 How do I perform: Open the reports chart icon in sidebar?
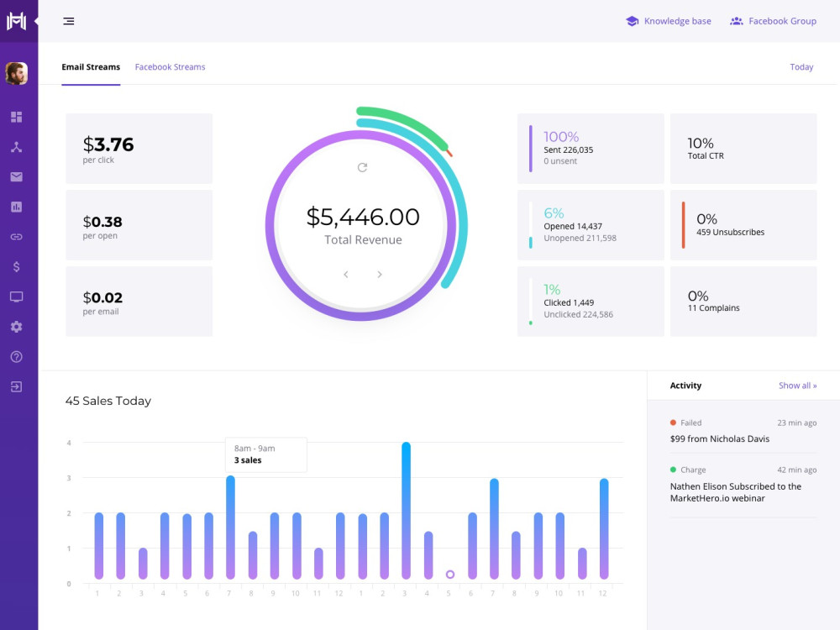(x=17, y=207)
